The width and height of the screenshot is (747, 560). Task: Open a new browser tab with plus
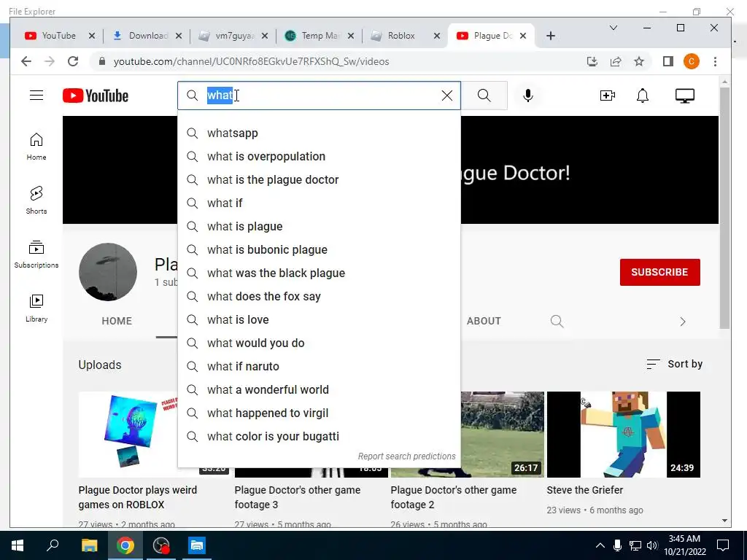(x=551, y=36)
